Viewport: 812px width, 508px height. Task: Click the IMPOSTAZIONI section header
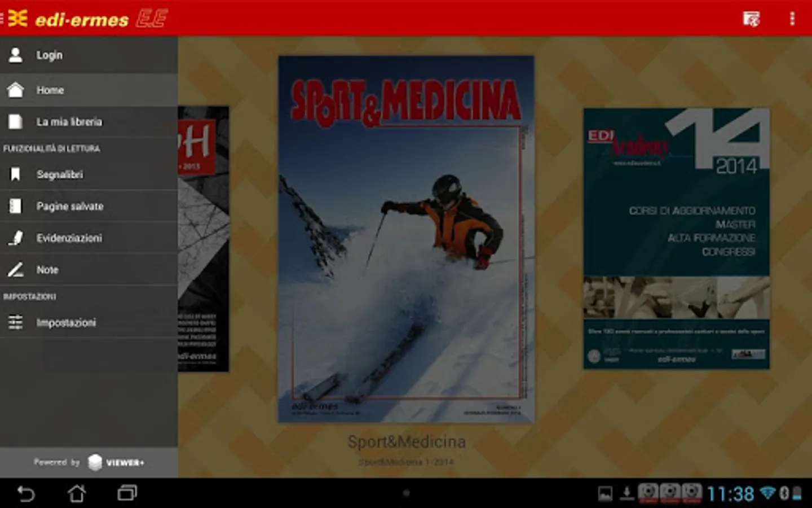coord(30,296)
